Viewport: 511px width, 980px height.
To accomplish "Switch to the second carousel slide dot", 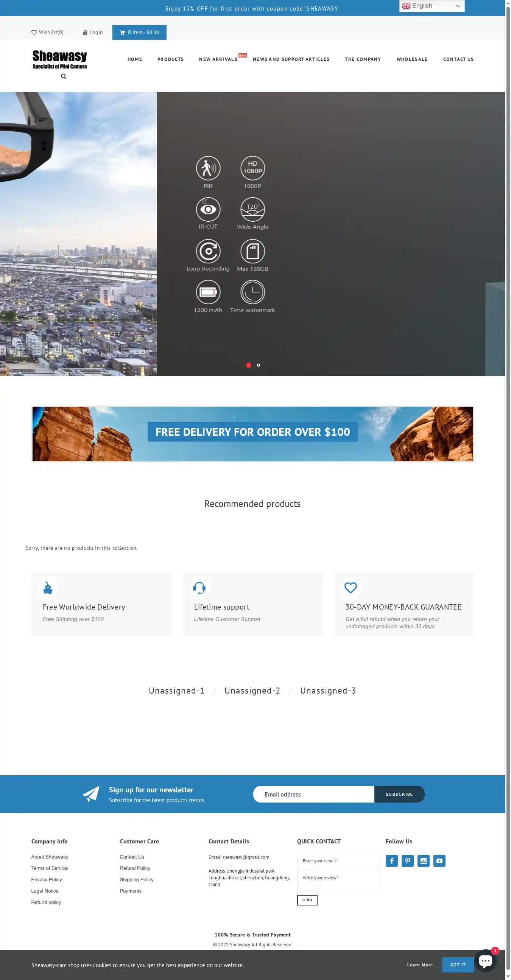I will point(259,365).
